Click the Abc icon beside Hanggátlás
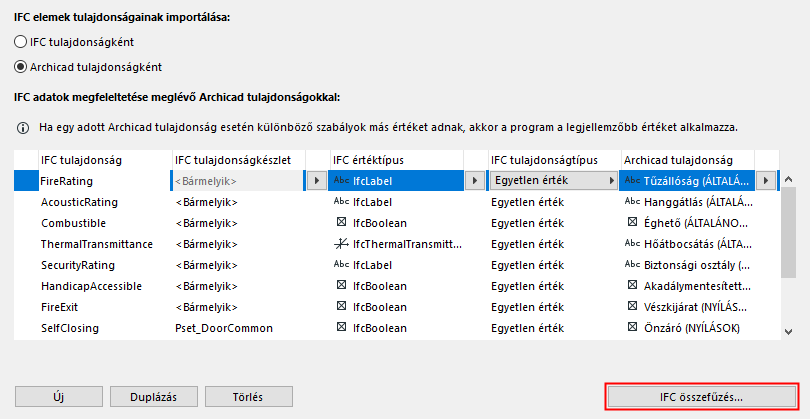810x419 pixels. click(632, 202)
